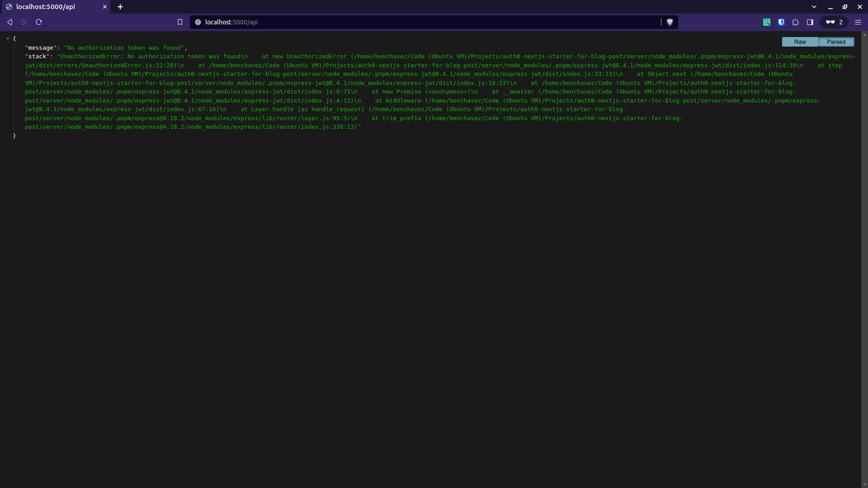
Task: Navigate back to the previous page
Action: tap(9, 22)
